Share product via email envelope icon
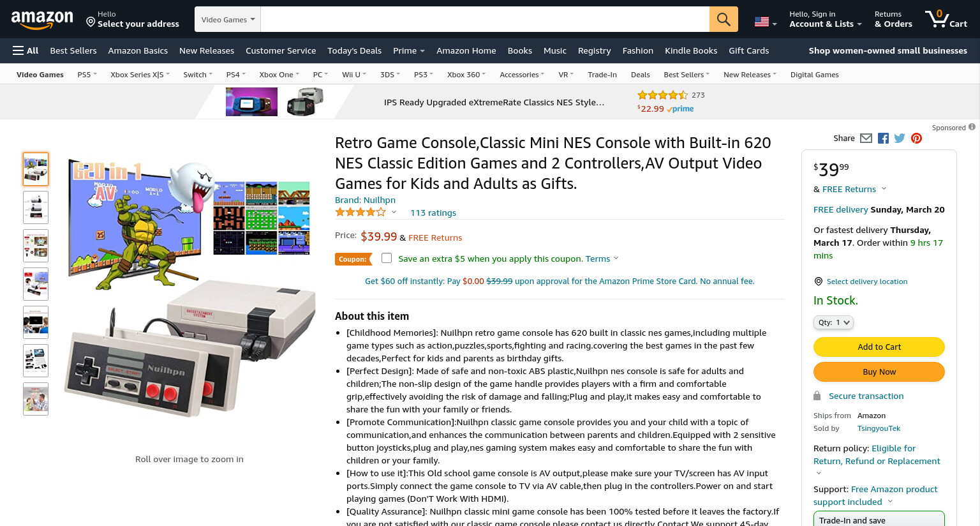Image resolution: width=980 pixels, height=526 pixels. point(866,139)
